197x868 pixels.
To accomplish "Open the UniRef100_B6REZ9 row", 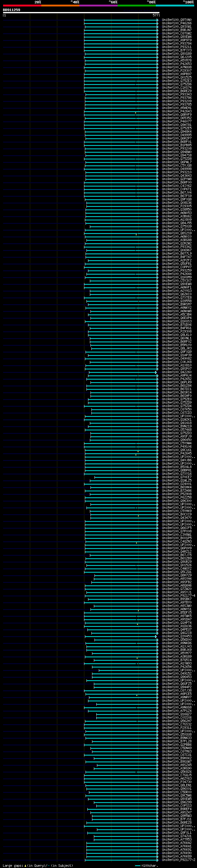I will point(177,91).
